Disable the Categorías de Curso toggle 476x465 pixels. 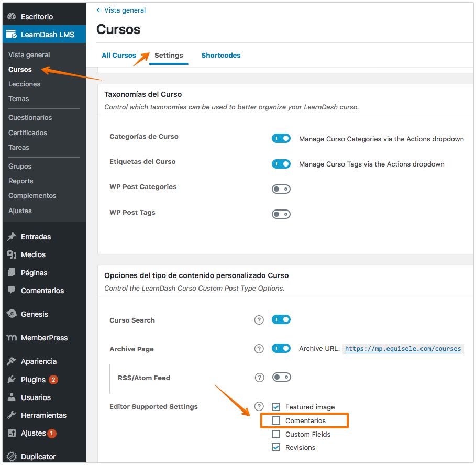[x=281, y=139]
